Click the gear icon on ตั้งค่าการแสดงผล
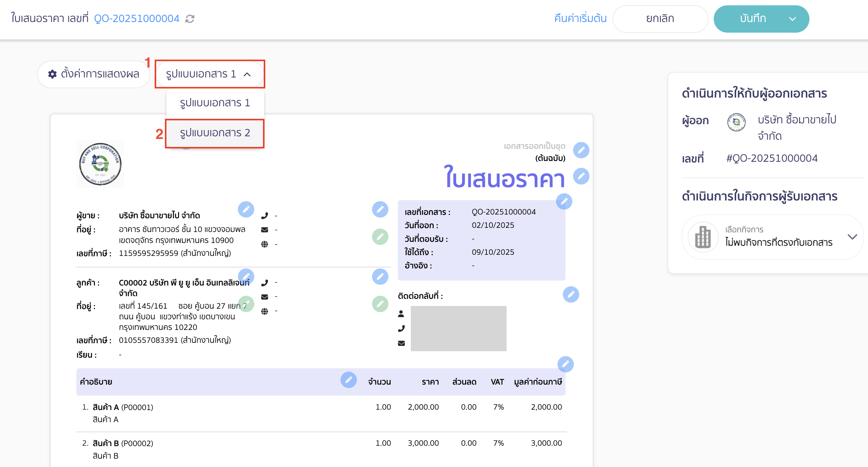This screenshot has height=467, width=868. coord(52,74)
